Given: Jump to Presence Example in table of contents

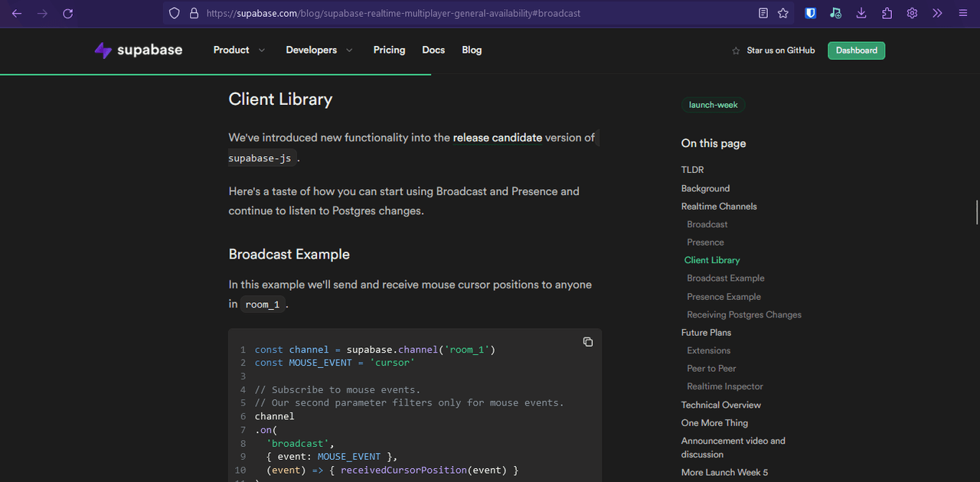Looking at the screenshot, I should click(724, 297).
